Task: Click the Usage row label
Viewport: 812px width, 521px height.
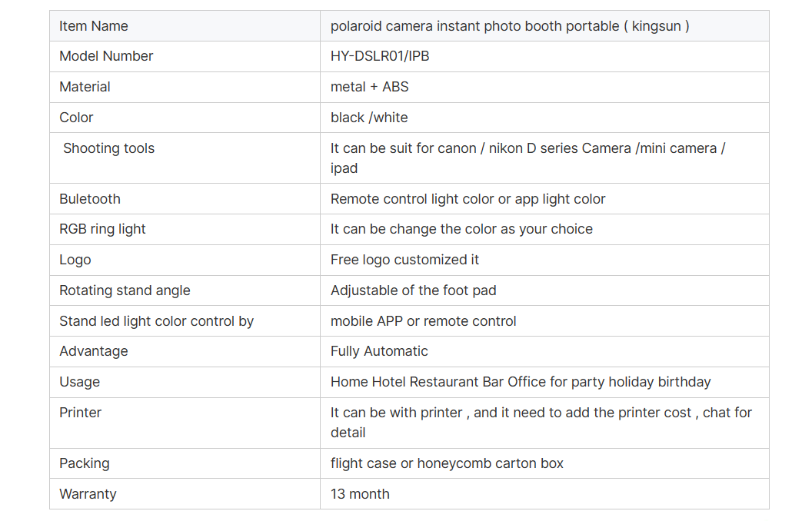Action: coord(79,382)
